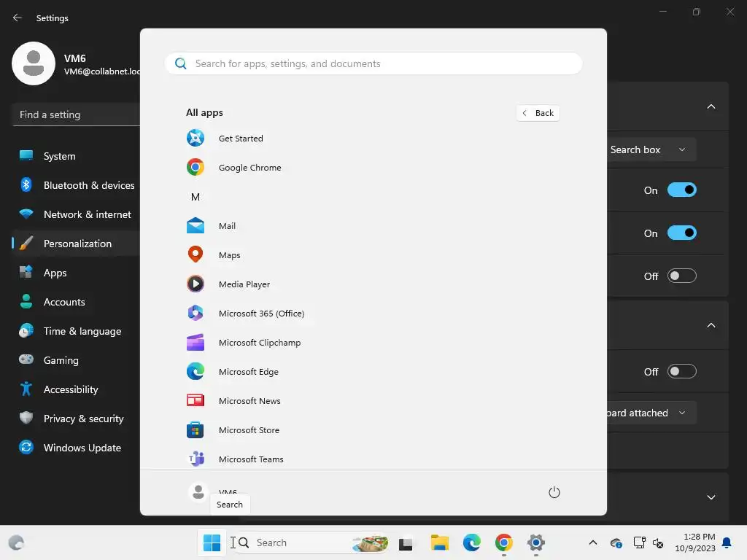Open Privacy & security settings

pyautogui.click(x=76, y=419)
